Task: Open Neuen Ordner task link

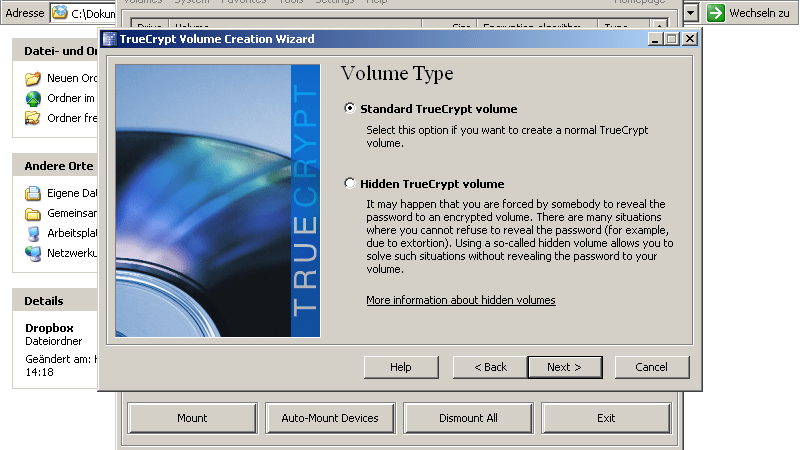Action: (72, 78)
